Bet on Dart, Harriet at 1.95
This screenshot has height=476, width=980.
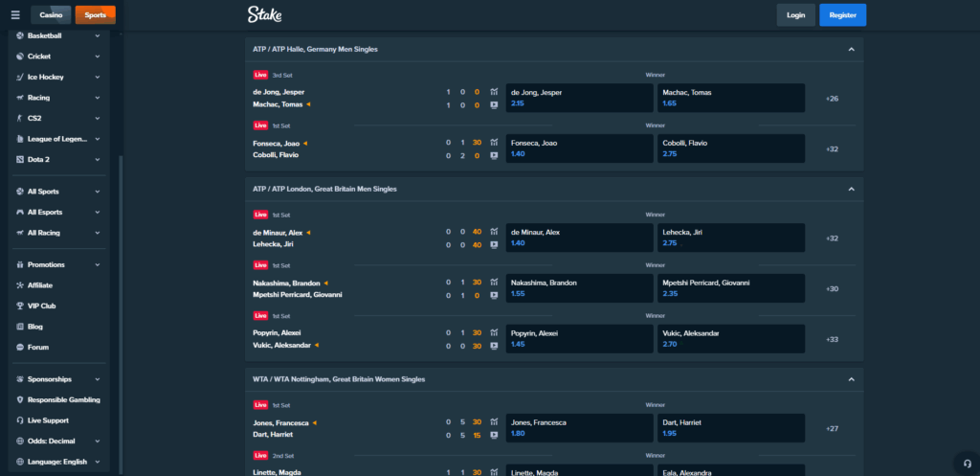tap(731, 428)
